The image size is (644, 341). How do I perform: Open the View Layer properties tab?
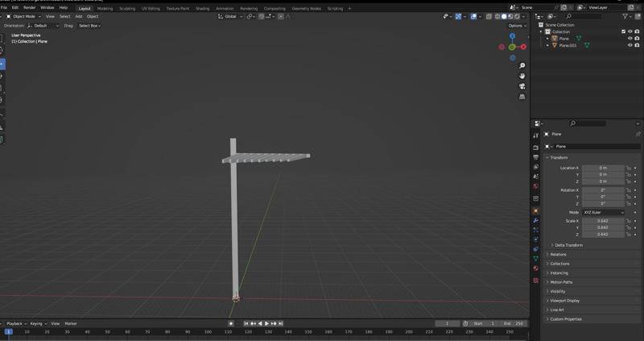tap(535, 167)
